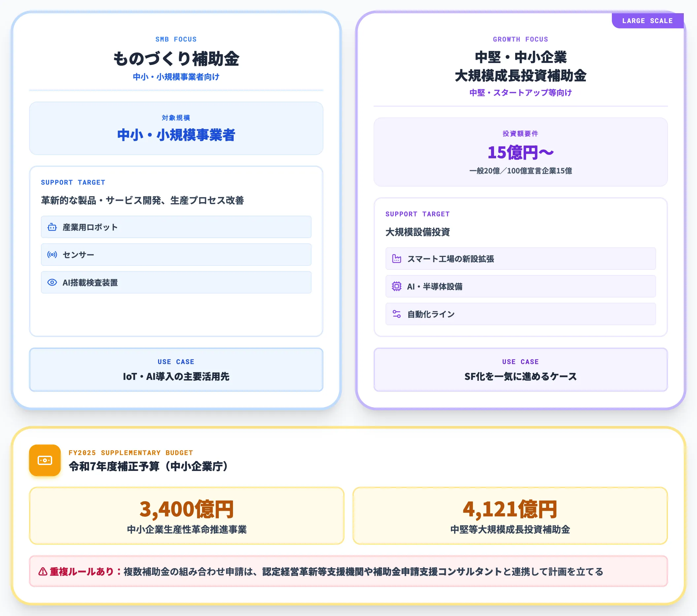Image resolution: width=697 pixels, height=616 pixels.
Task: Click the workflow icon beside 自動化ライン
Action: coord(397,314)
